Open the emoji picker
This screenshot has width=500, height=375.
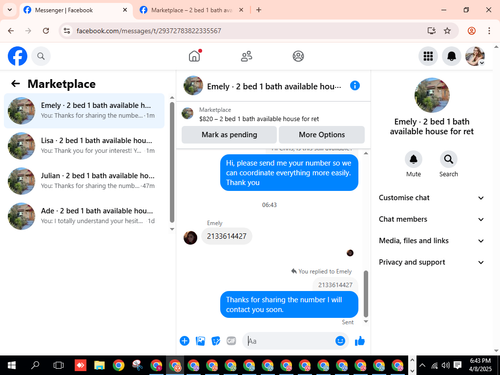click(340, 341)
